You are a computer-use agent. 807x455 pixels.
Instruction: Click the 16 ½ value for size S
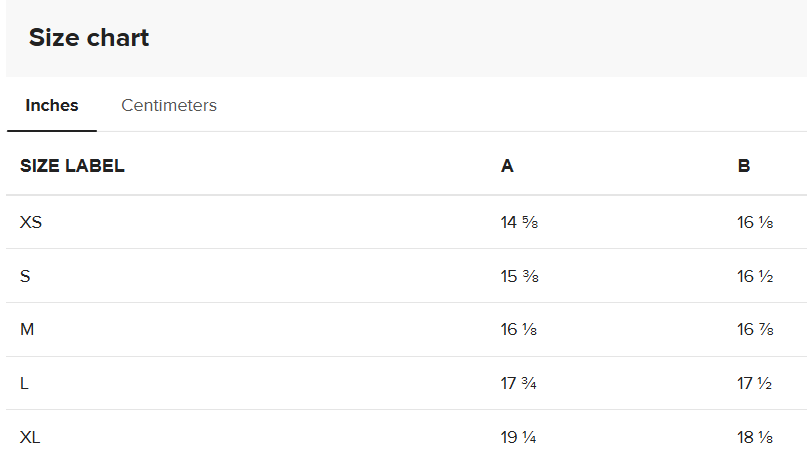755,276
